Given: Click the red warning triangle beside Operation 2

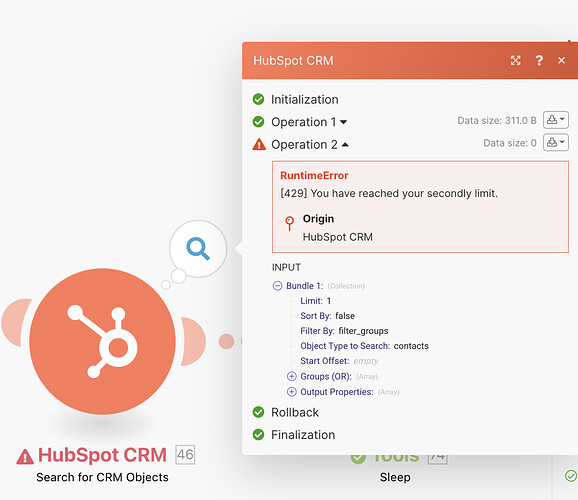Looking at the screenshot, I should (259, 144).
